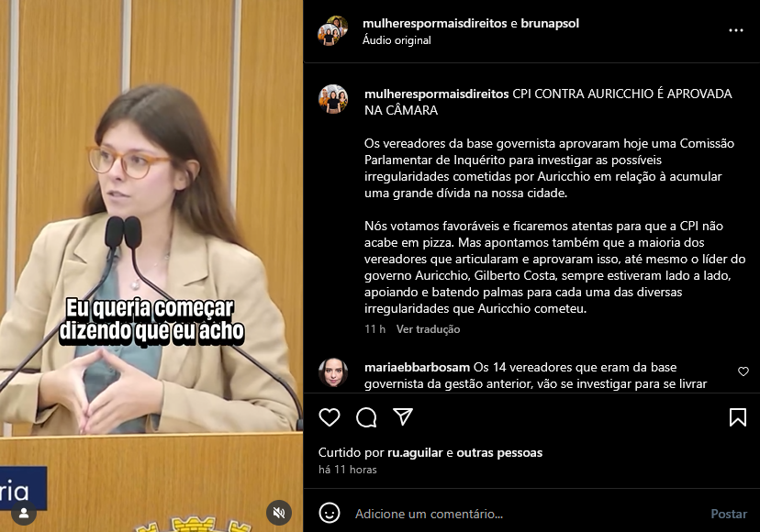Share post via paper plane icon
The width and height of the screenshot is (760, 532).
[x=403, y=416]
